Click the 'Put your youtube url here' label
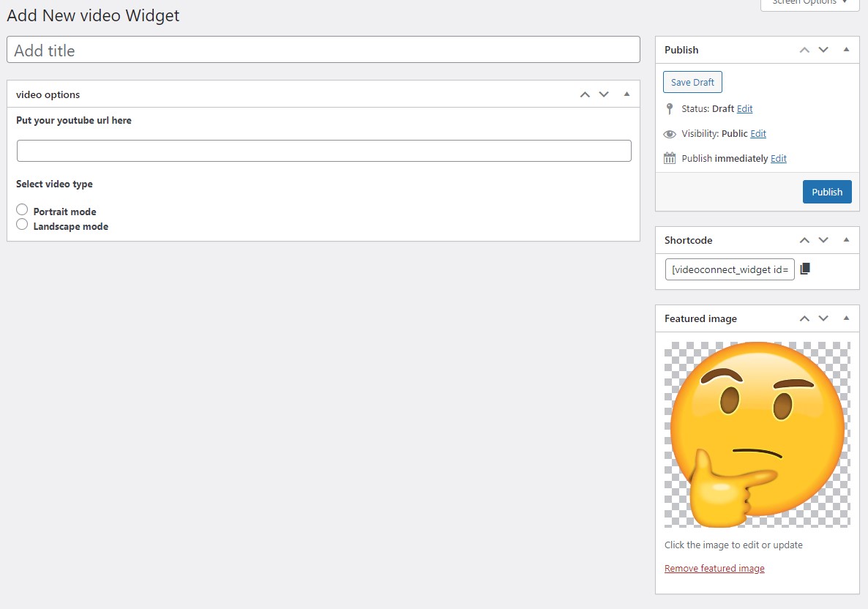This screenshot has width=868, height=609. pos(74,120)
